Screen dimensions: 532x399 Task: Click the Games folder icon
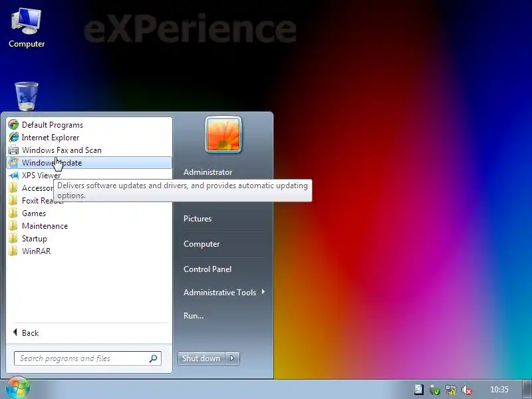[13, 213]
